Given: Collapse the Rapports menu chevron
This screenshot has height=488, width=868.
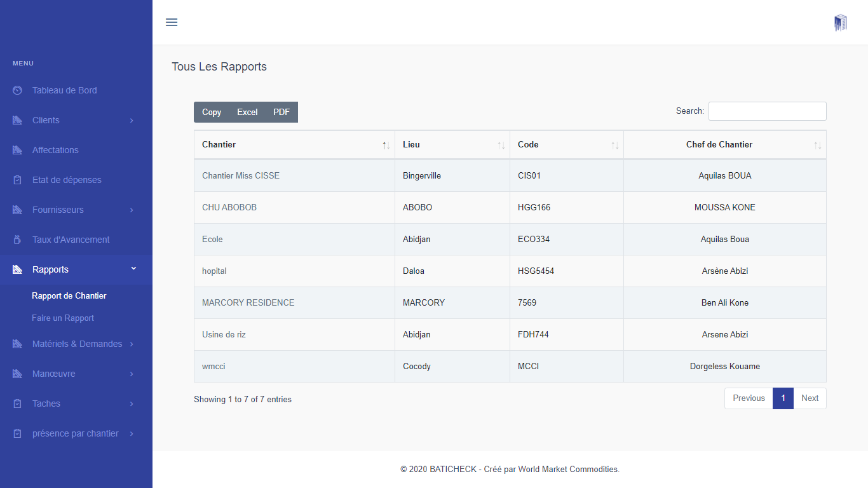Looking at the screenshot, I should (133, 269).
